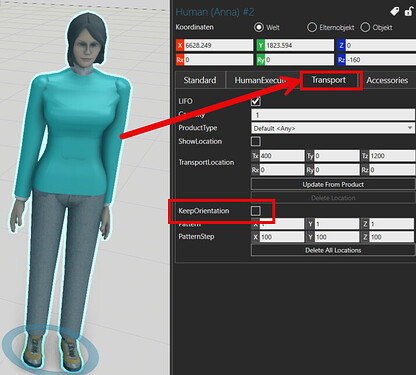Select the Objekt coordinate radio button
416x375 pixels.
click(365, 27)
